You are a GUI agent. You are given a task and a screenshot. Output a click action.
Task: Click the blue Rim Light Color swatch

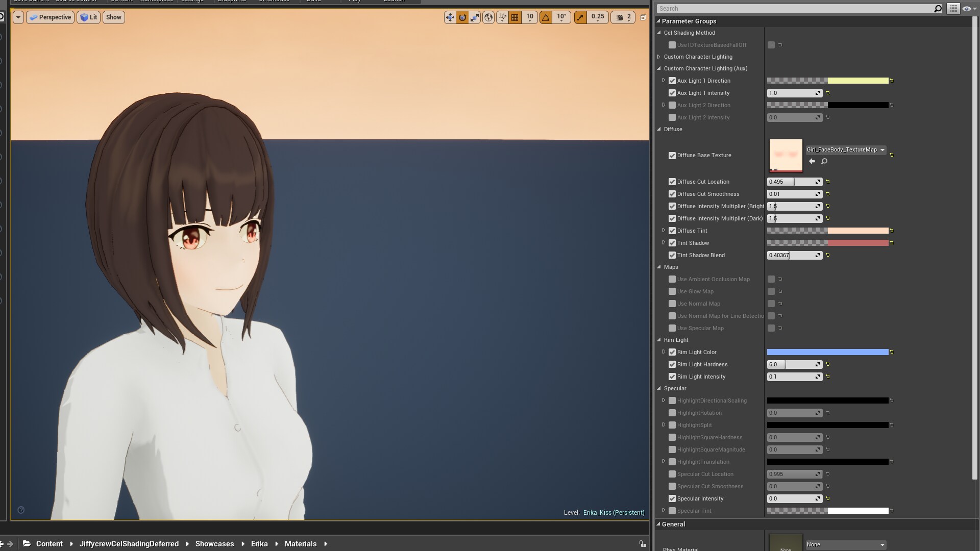click(x=827, y=352)
